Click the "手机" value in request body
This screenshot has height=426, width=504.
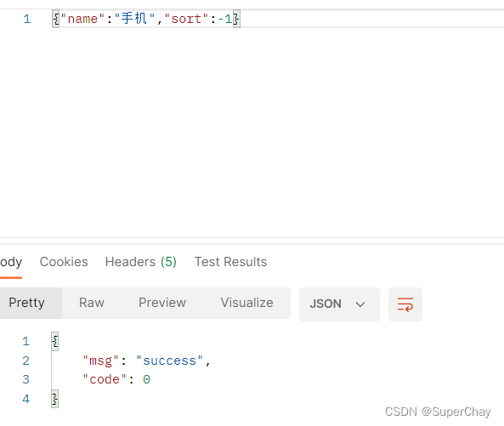tap(134, 19)
